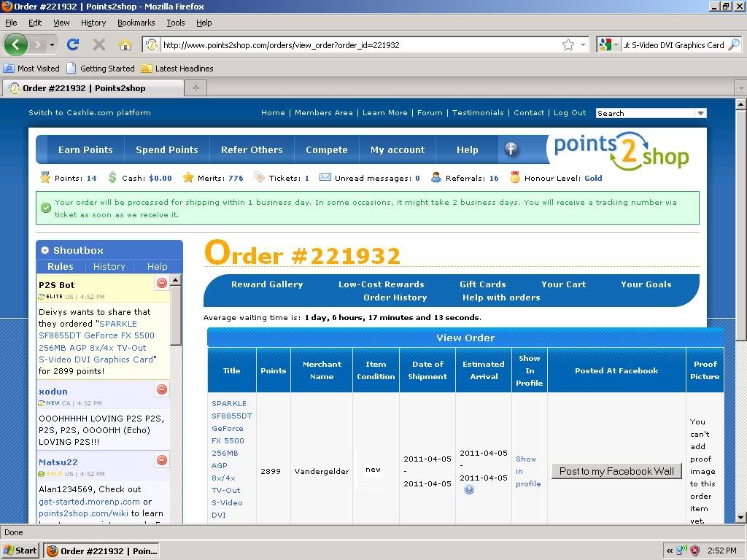Open the File menu
The width and height of the screenshot is (747, 560).
pos(11,23)
